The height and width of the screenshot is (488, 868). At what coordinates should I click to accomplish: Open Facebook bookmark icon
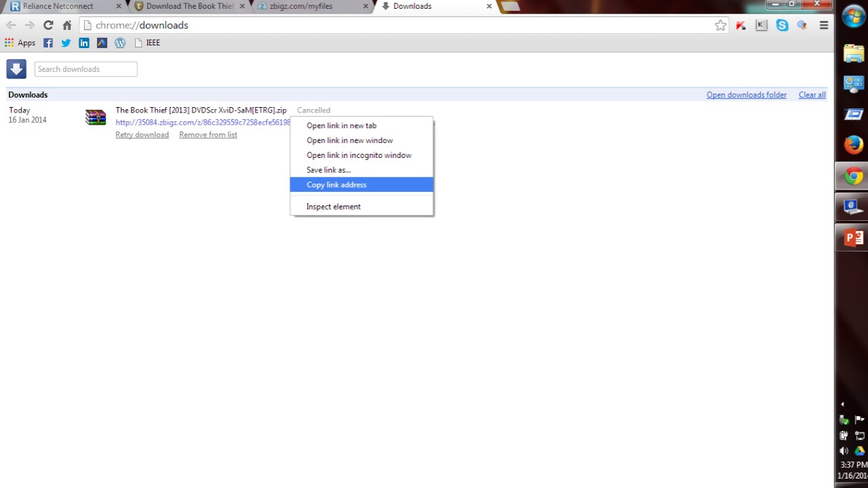click(x=48, y=43)
